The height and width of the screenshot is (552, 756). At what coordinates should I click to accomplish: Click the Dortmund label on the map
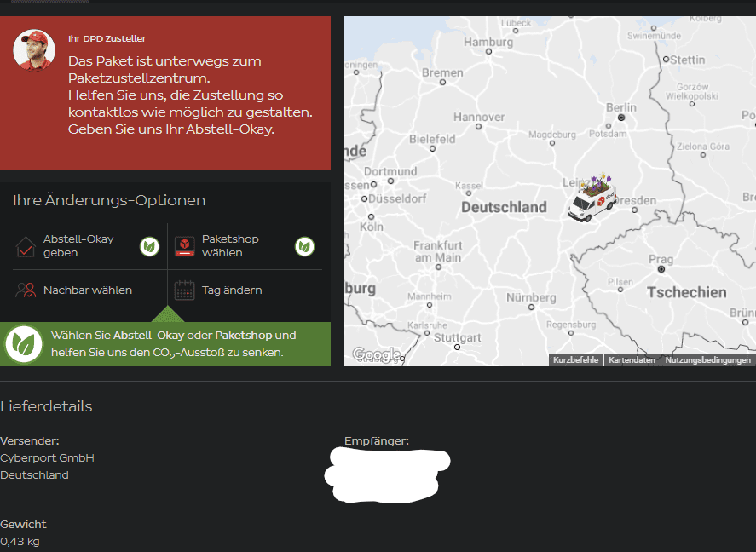point(390,171)
